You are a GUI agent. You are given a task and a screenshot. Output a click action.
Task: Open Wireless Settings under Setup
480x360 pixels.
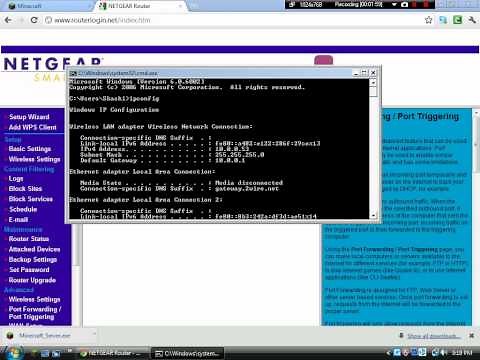tap(35, 159)
